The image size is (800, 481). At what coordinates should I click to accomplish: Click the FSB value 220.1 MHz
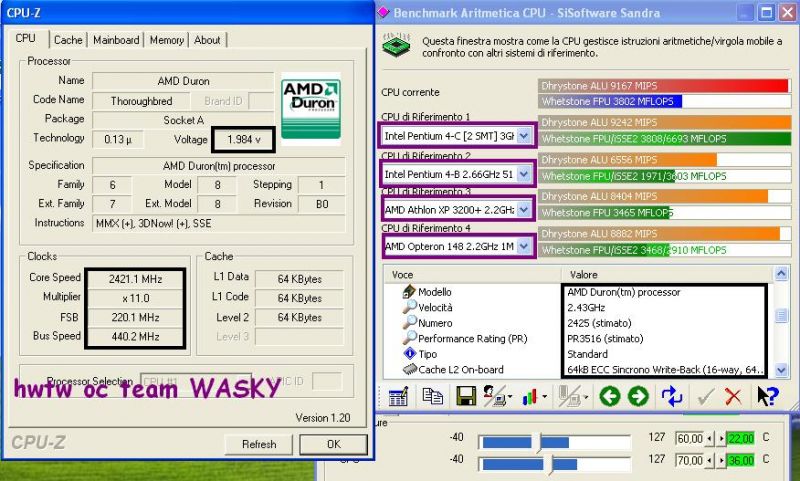(135, 317)
